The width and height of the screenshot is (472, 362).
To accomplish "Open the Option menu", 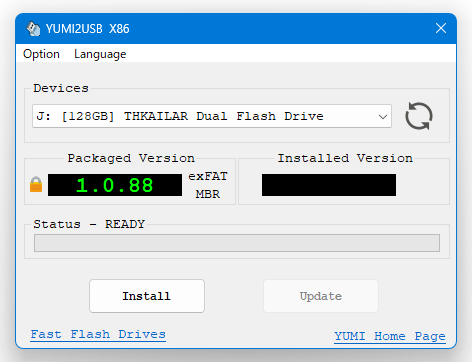I will click(41, 54).
